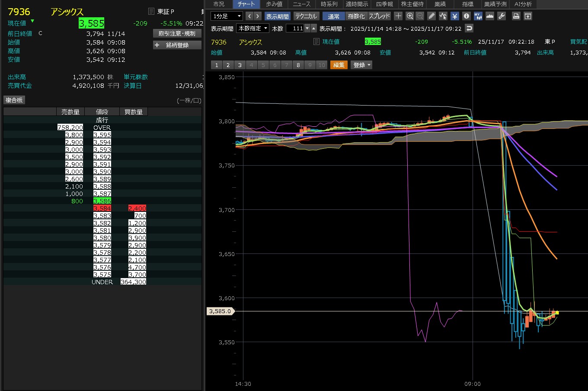Zoom in with the magnifier plus icon
588x391 pixels.
[410, 16]
